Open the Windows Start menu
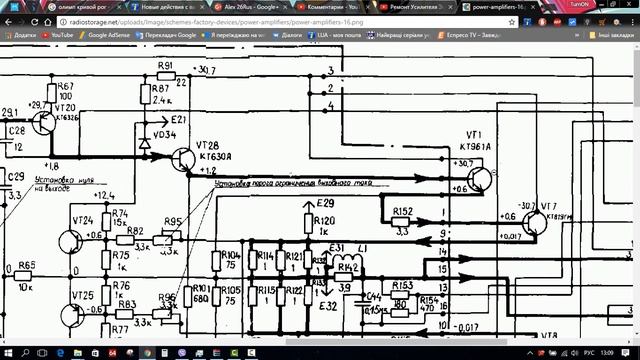 (x=8, y=353)
